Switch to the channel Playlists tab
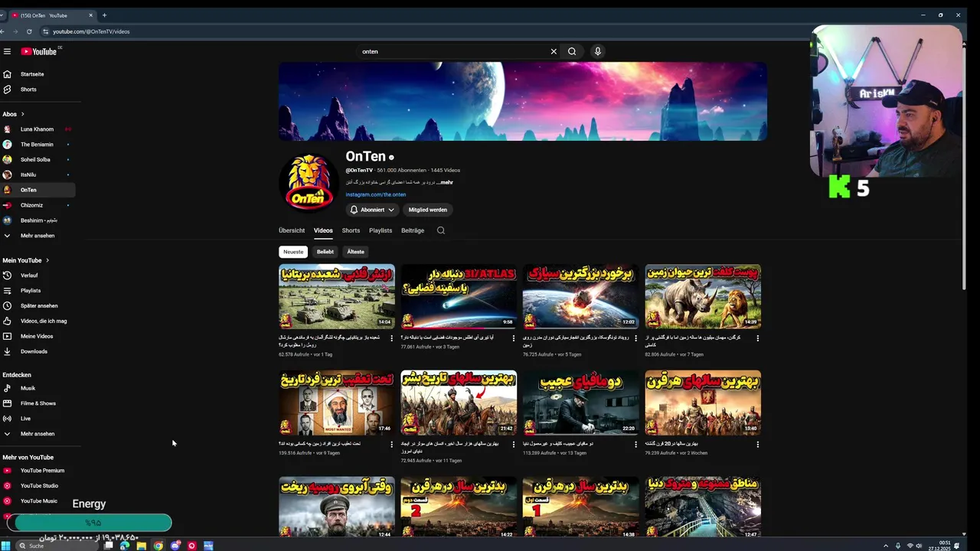The width and height of the screenshot is (980, 551). (381, 230)
